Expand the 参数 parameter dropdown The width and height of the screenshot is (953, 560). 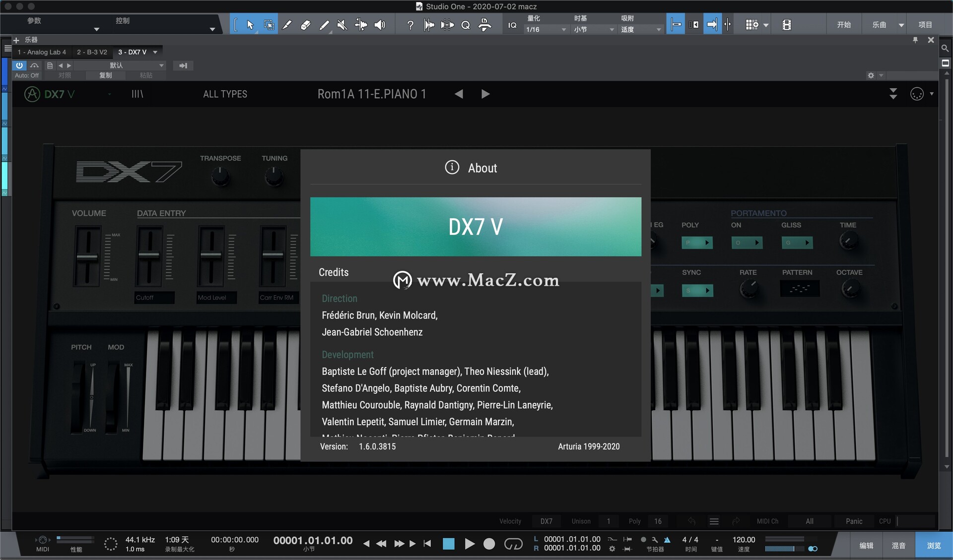click(97, 29)
